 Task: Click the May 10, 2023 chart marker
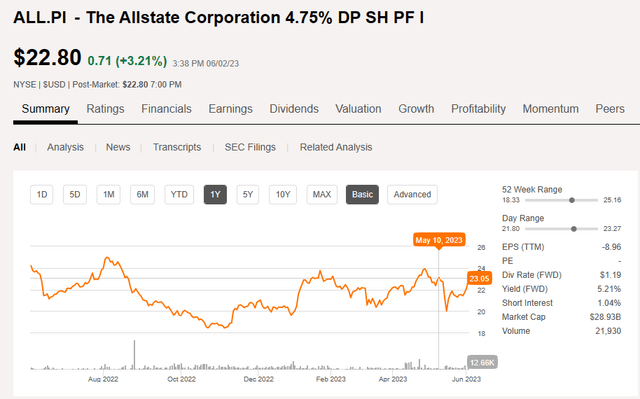439,240
